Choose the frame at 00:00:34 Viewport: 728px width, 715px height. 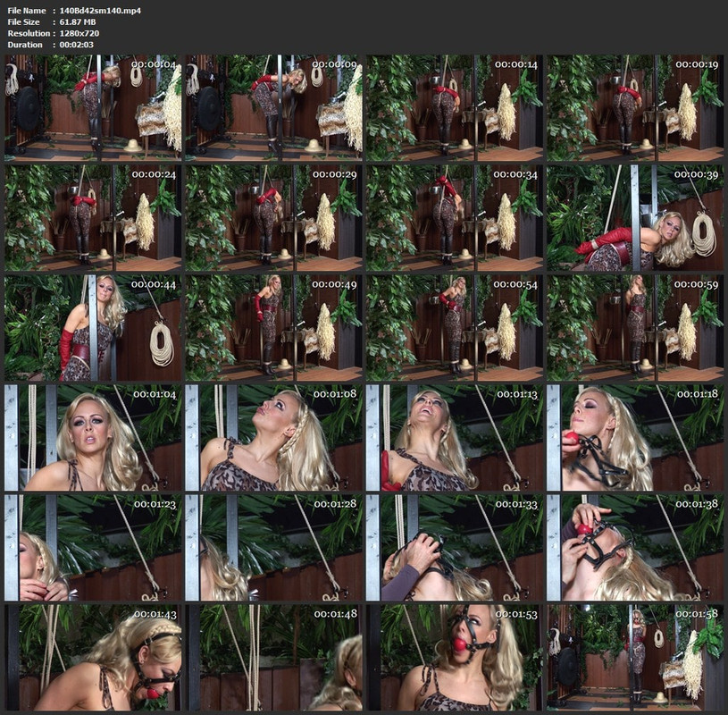click(454, 218)
